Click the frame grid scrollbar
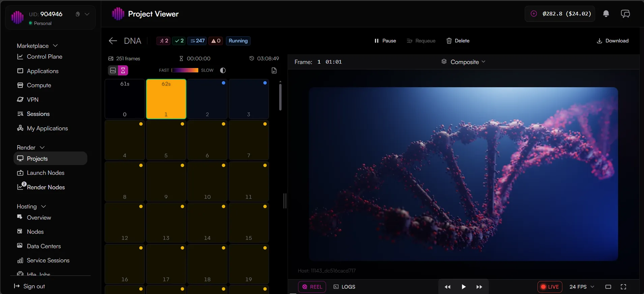The image size is (644, 294). [280, 97]
